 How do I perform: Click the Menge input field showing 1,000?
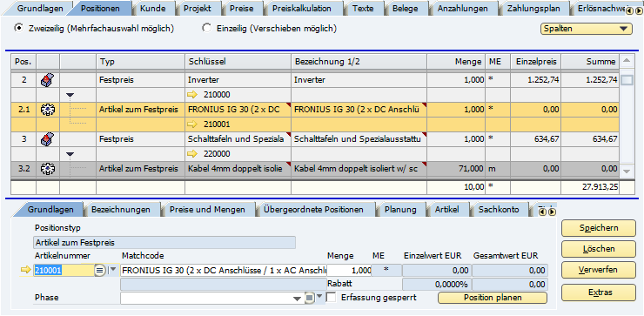(349, 271)
